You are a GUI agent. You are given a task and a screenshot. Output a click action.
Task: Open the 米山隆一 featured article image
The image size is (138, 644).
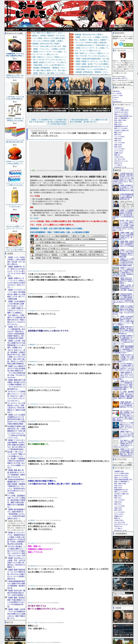[90, 103]
